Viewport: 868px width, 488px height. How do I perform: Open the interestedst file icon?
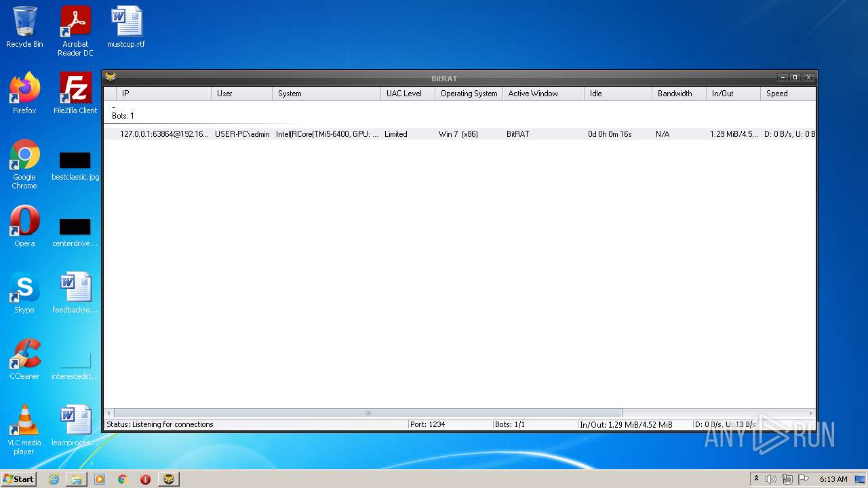[75, 367]
